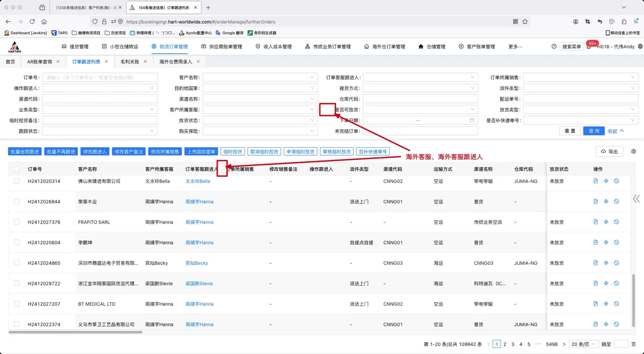
Task: Close the 订单跟进列表 tab
Action: click(x=106, y=61)
